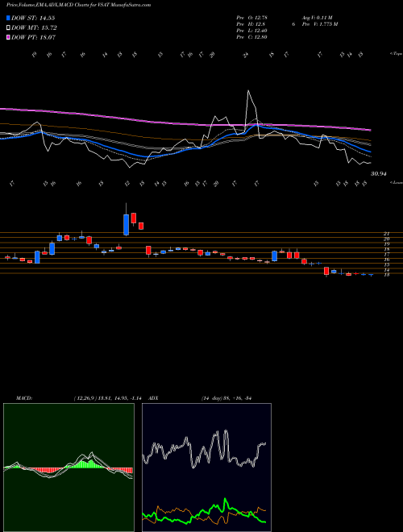The width and height of the screenshot is (403, 532).
Task: Click the white DOW MT legend swatch
Action: point(8,28)
